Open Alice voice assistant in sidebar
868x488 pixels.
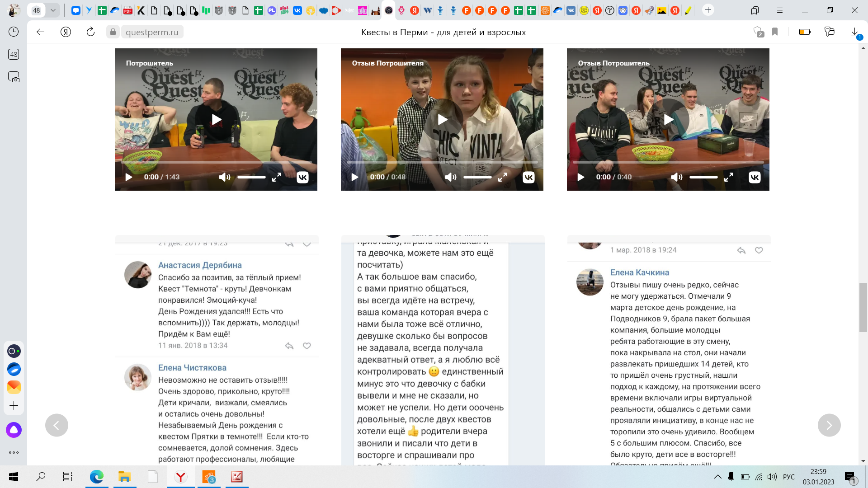click(14, 430)
